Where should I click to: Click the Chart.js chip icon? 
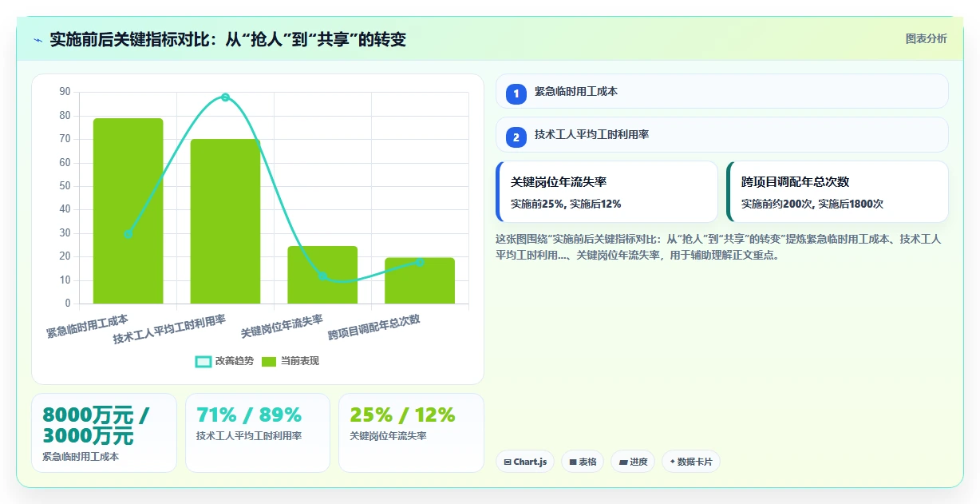507,462
